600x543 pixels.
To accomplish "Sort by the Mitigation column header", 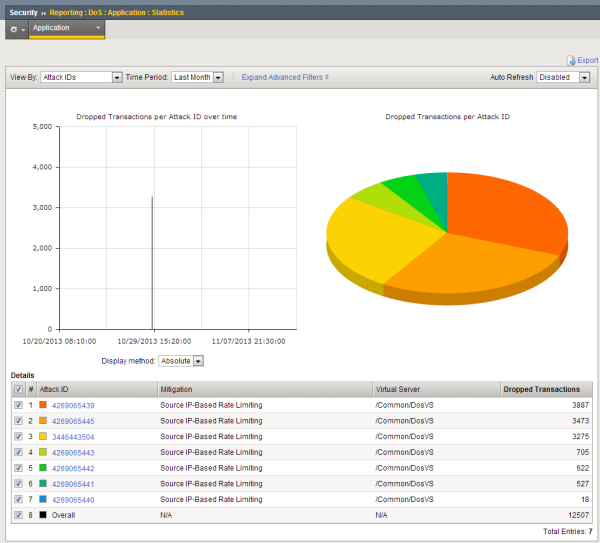I will tap(180, 389).
